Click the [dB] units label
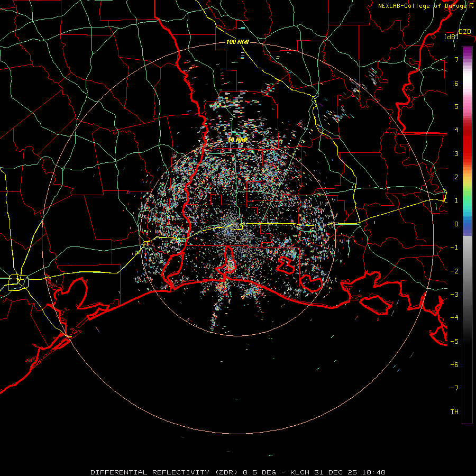The image size is (476, 476). tap(452, 37)
